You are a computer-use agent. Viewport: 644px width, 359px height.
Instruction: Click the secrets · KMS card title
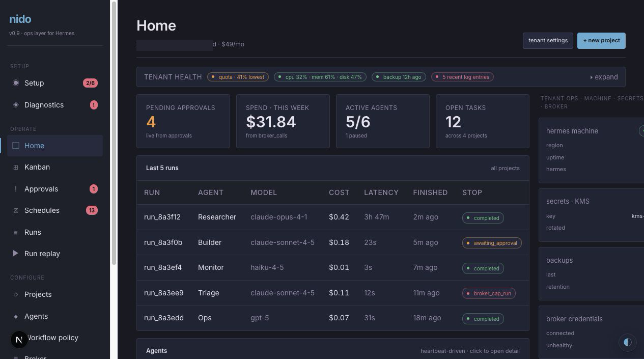click(x=568, y=201)
